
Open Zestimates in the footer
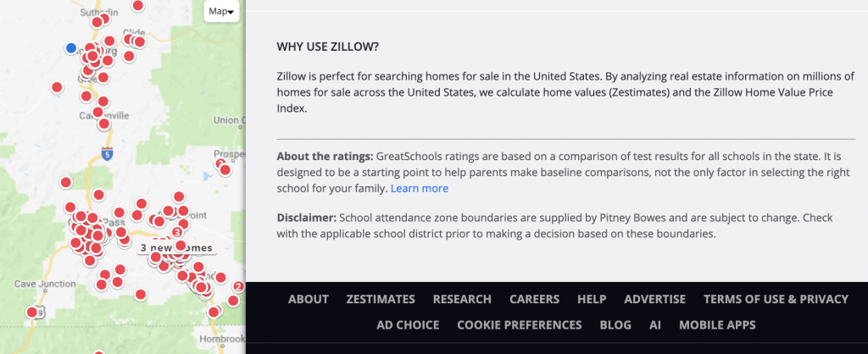click(381, 299)
